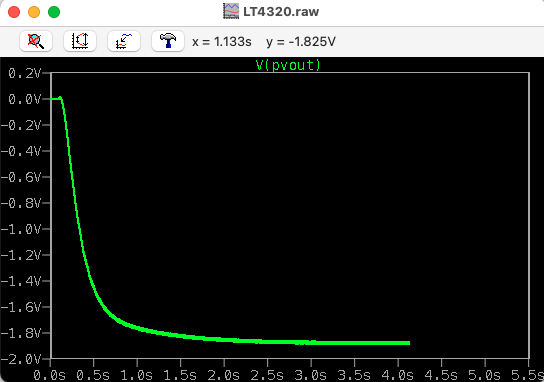Viewport: 544px width, 382px height.
Task: Open the hammer control panel settings
Action: tap(168, 41)
